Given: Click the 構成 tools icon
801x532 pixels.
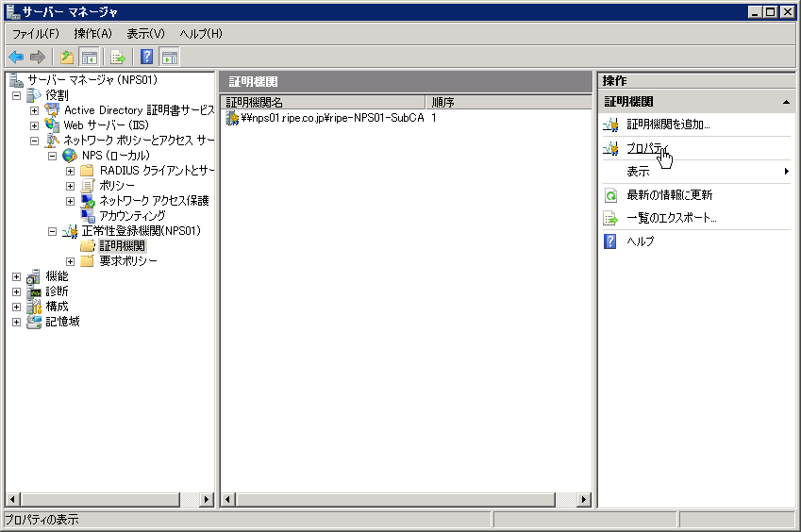Looking at the screenshot, I should 34,307.
